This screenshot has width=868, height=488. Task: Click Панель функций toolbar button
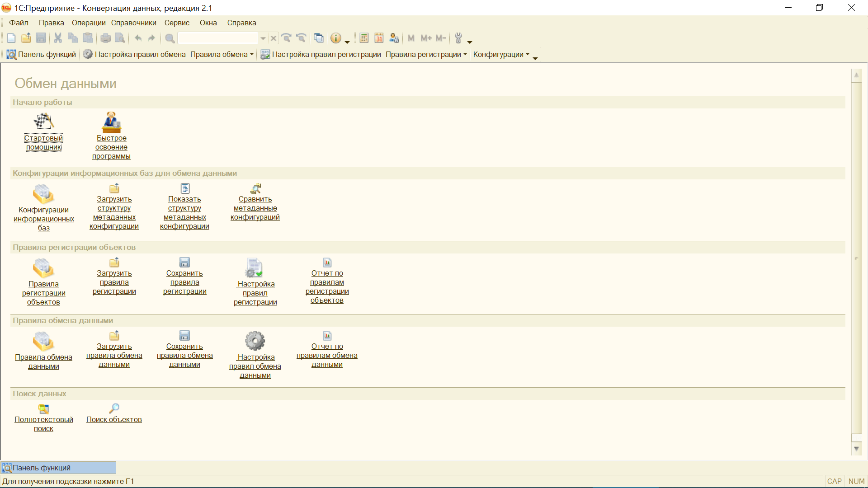pyautogui.click(x=41, y=54)
